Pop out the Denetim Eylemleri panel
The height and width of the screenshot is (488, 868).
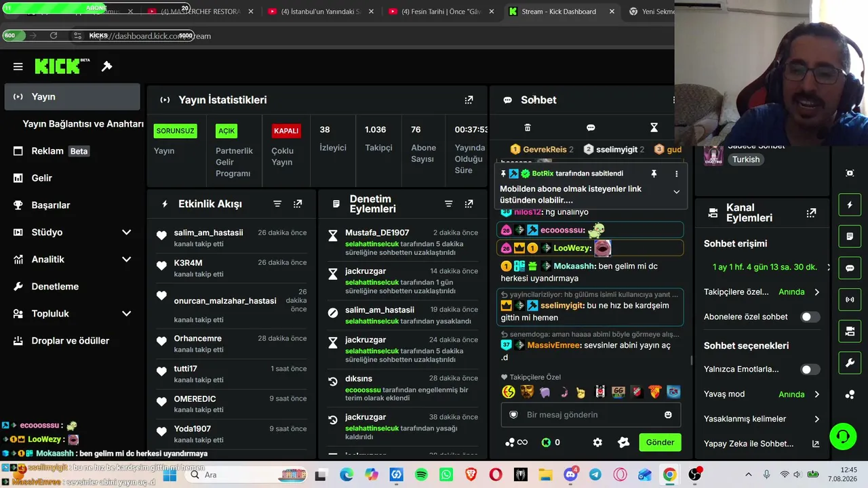(x=469, y=204)
